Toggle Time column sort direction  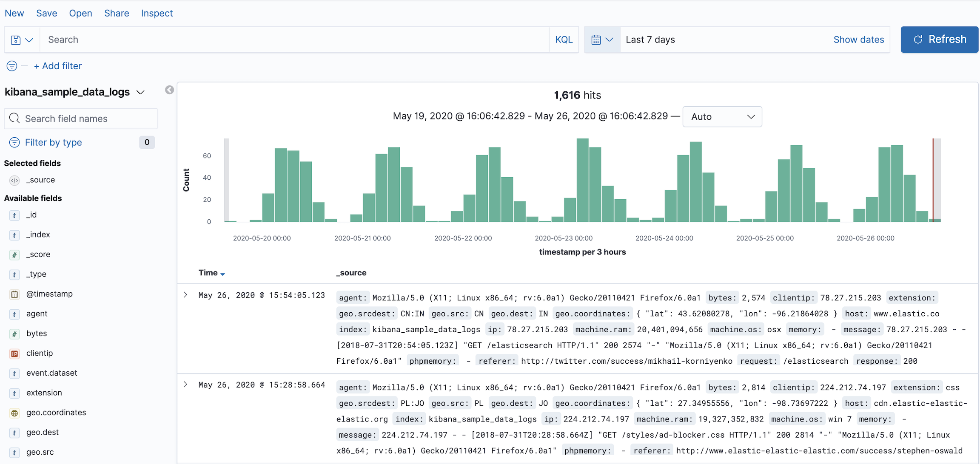(x=222, y=274)
